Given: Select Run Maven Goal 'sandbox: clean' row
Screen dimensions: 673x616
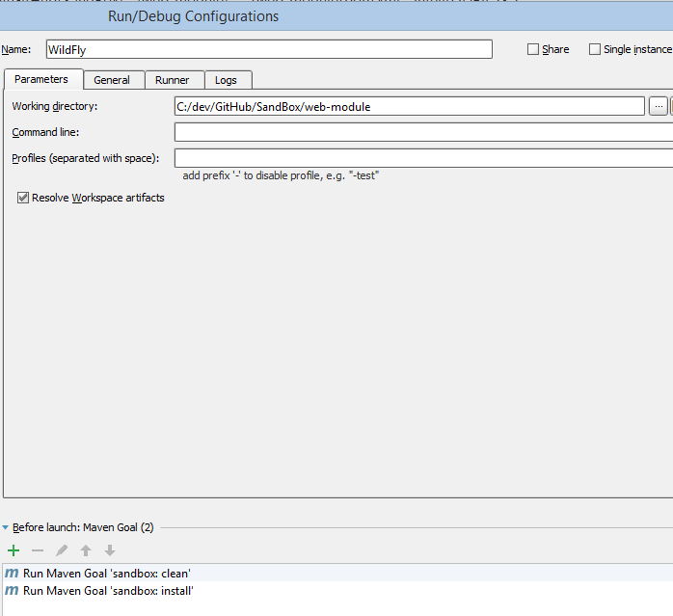Looking at the screenshot, I should [x=337, y=573].
